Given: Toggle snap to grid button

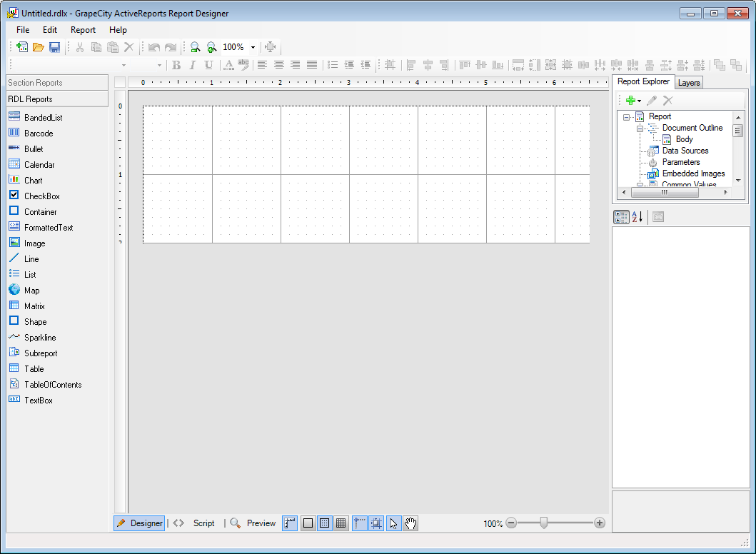Looking at the screenshot, I should (376, 523).
